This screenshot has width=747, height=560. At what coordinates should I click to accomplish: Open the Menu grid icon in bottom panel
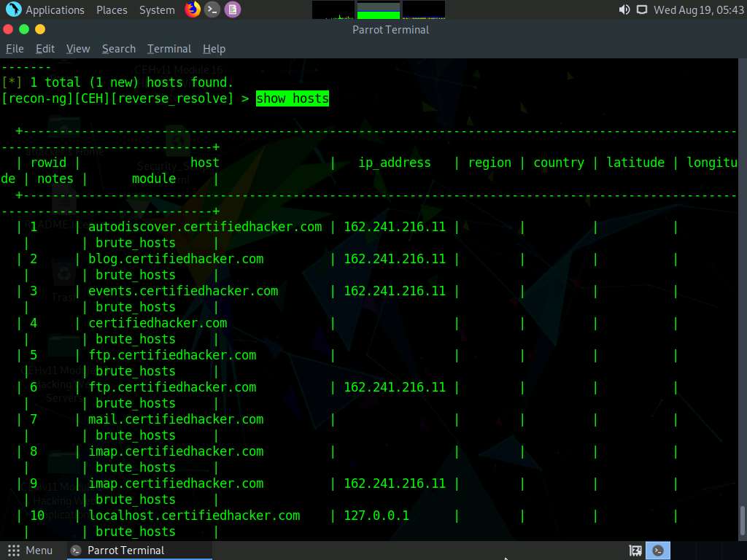[14, 551]
